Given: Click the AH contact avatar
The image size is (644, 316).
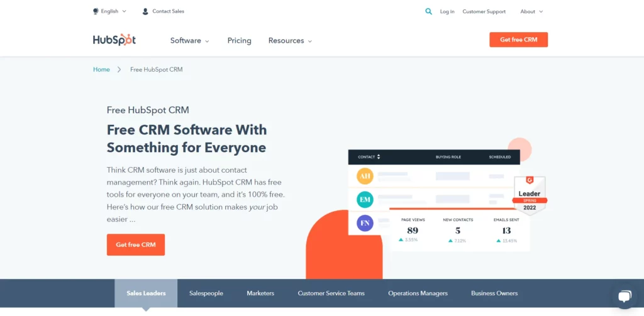Looking at the screenshot, I should tap(365, 177).
